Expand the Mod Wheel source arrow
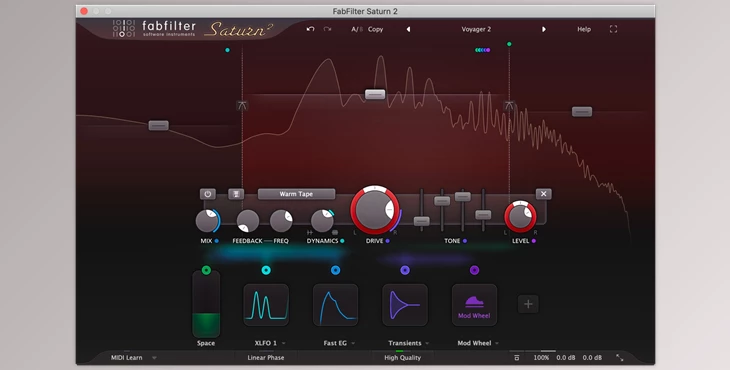The height and width of the screenshot is (370, 730). [497, 343]
